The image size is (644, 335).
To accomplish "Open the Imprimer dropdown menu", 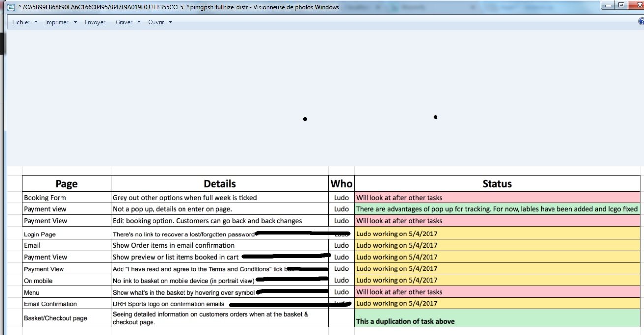I will tap(61, 22).
